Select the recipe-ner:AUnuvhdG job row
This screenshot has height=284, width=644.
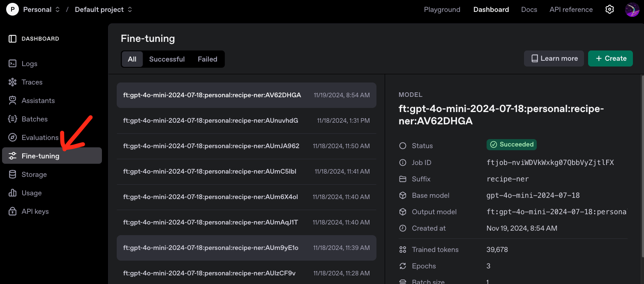tap(247, 121)
